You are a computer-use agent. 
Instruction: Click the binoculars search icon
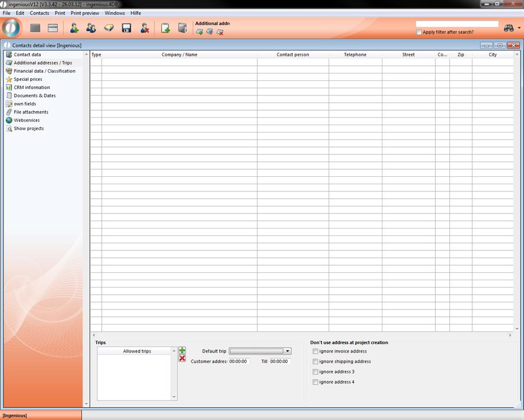pos(509,28)
